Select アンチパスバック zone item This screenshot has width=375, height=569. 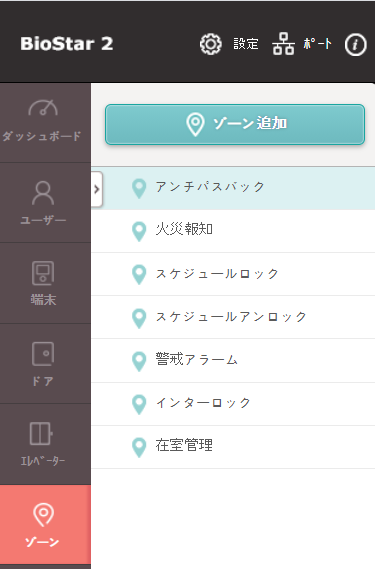(x=233, y=188)
